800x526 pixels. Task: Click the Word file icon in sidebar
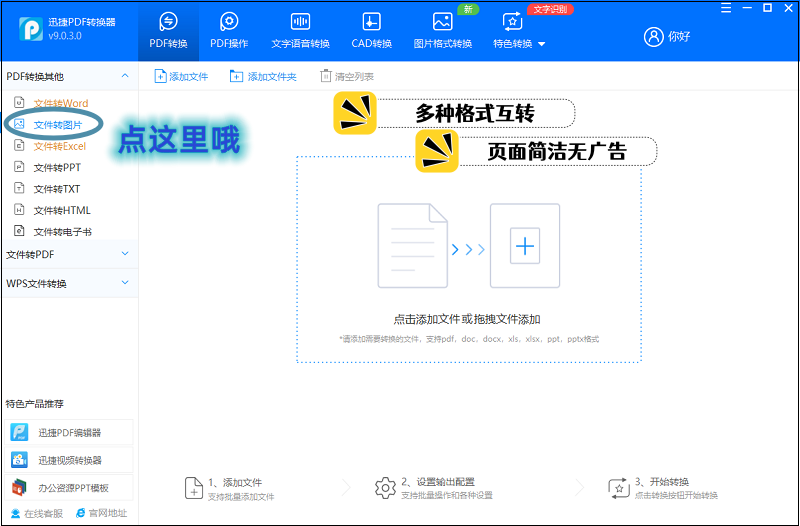click(x=19, y=103)
